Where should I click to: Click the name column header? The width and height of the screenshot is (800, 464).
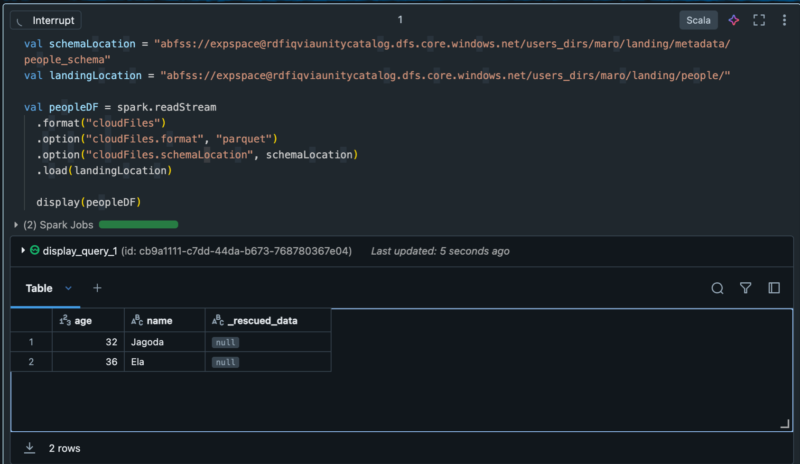click(x=159, y=321)
